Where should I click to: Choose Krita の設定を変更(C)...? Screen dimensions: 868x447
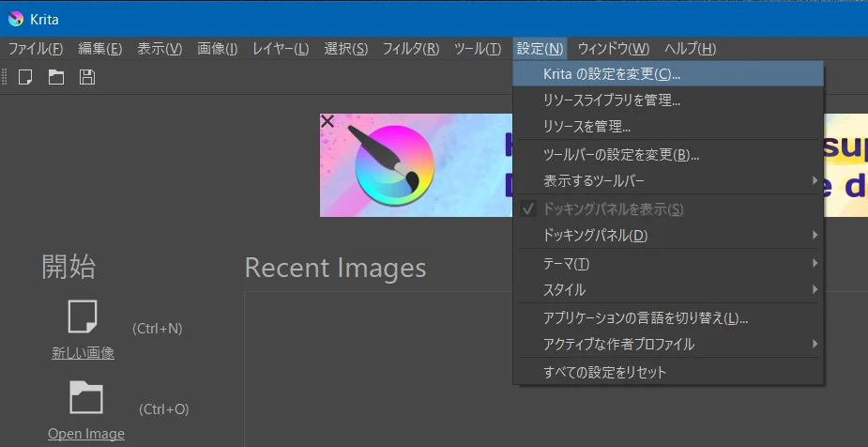pyautogui.click(x=668, y=73)
